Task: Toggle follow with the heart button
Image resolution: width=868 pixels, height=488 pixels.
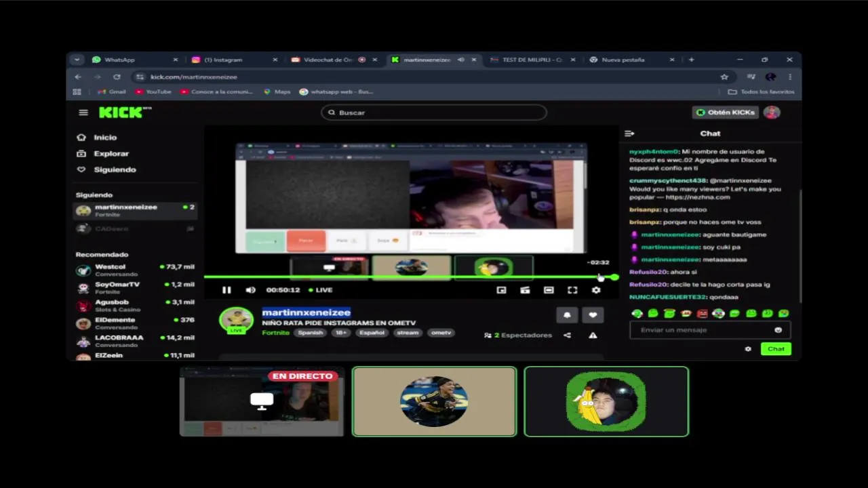Action: 593,315
